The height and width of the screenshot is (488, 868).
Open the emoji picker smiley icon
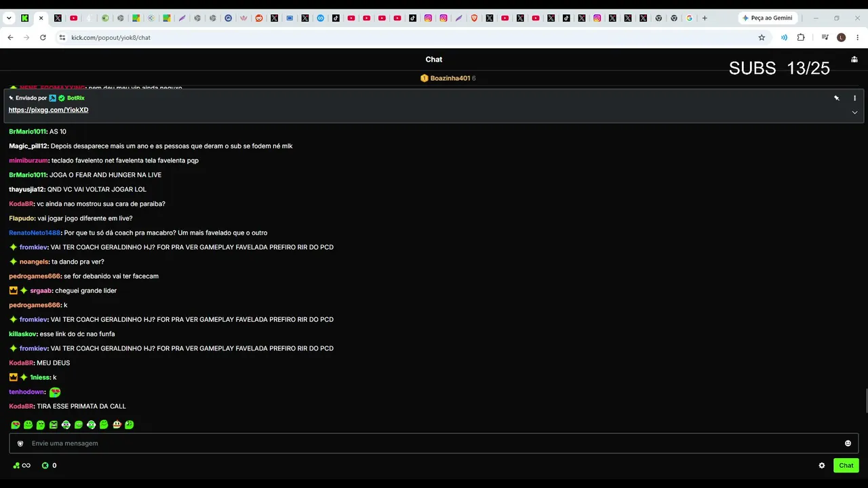point(848,443)
